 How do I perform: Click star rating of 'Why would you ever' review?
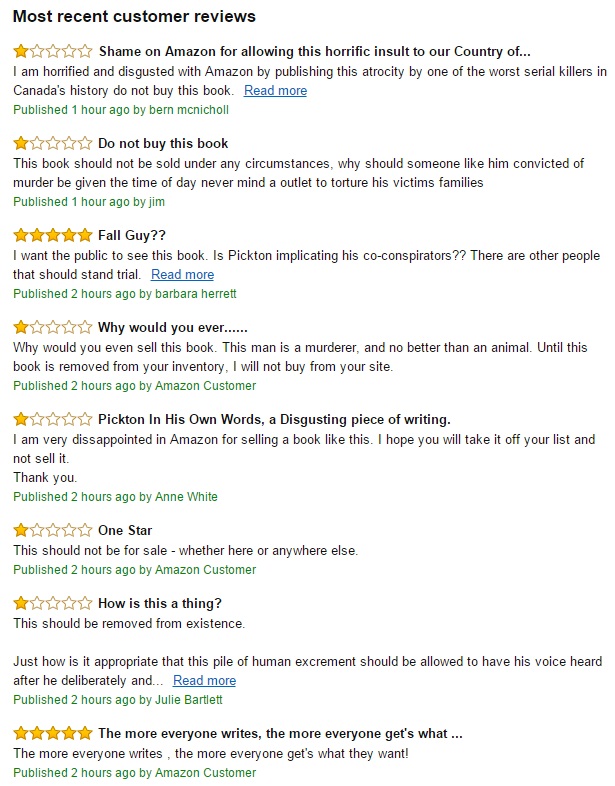click(52, 327)
